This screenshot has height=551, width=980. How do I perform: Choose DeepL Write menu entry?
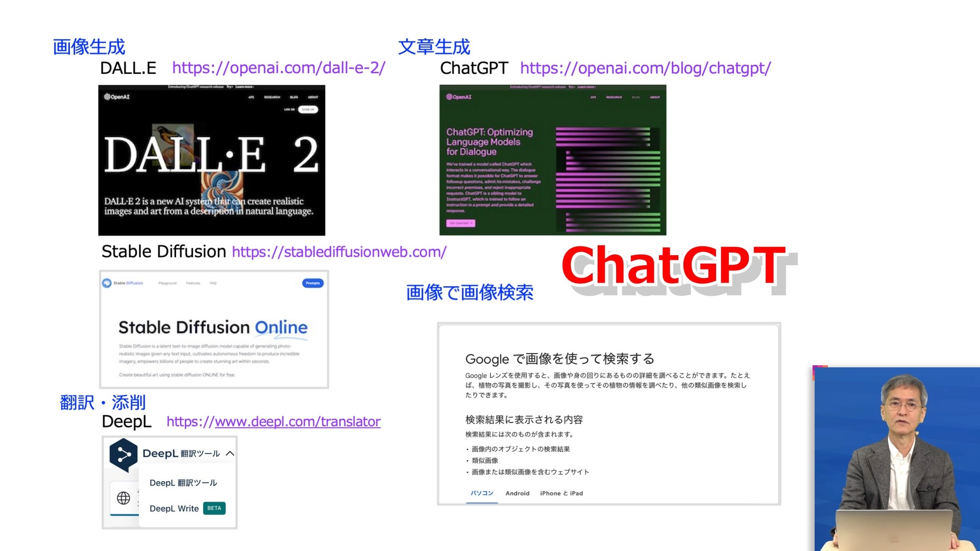174,508
